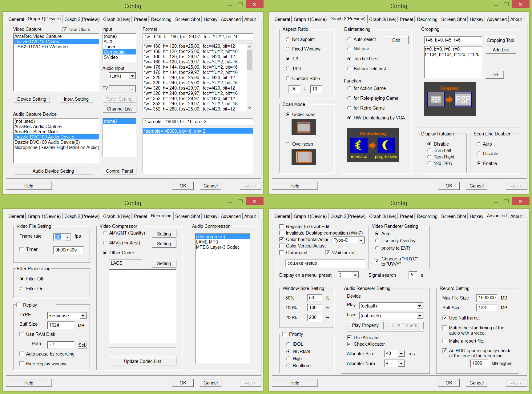Open the About tab in the Advanced window

tap(516, 216)
